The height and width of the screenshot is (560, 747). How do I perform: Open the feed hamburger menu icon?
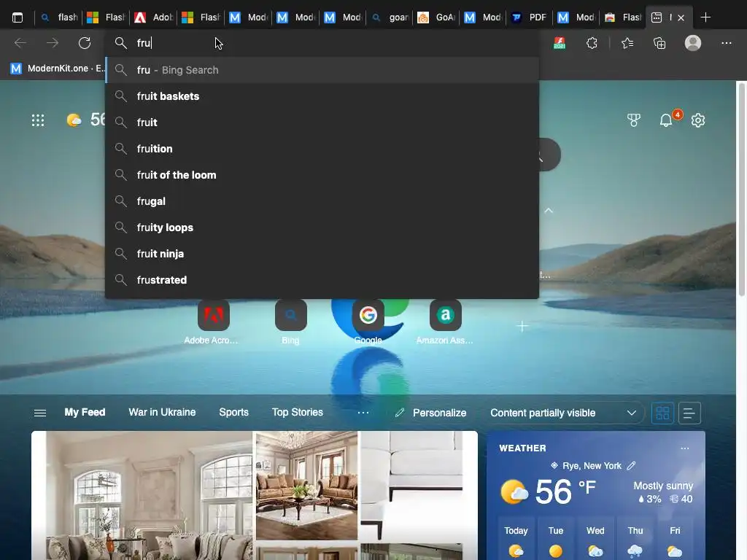[x=40, y=413]
